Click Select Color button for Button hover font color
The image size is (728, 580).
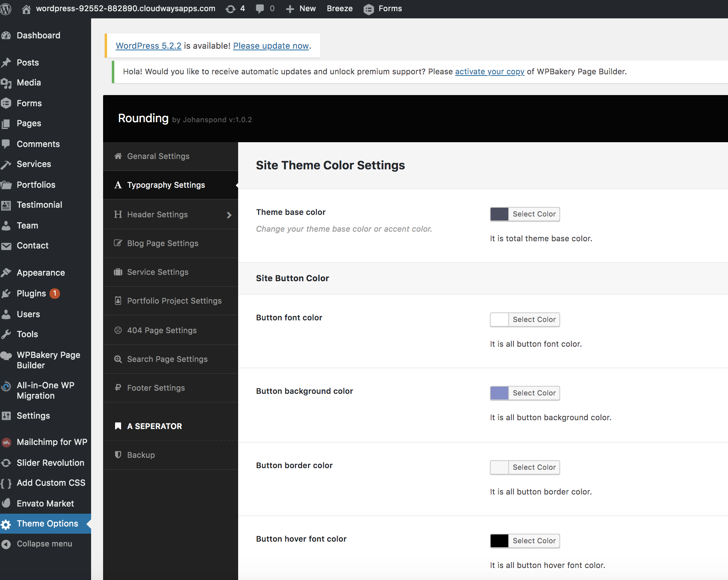[534, 541]
